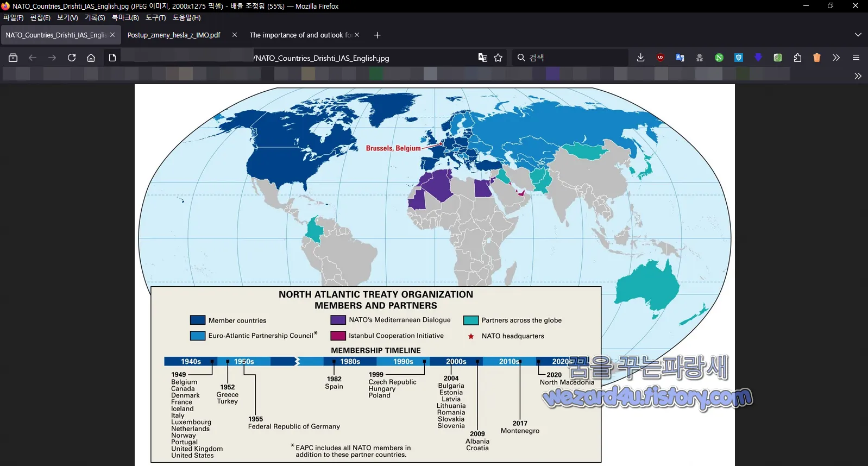This screenshot has width=868, height=466.
Task: Open the 기록(S) menu
Action: click(x=95, y=18)
